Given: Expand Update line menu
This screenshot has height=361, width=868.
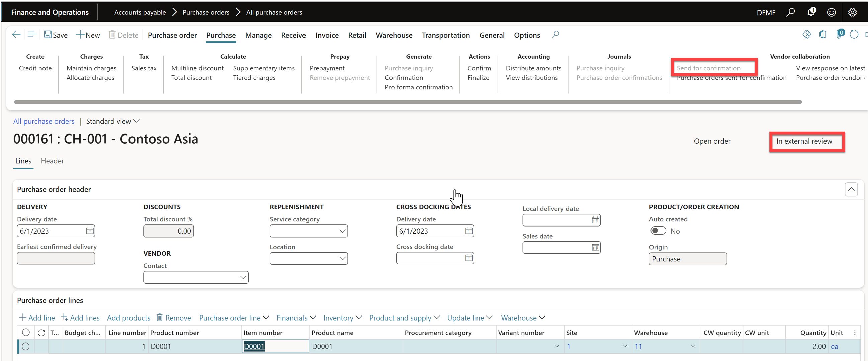Looking at the screenshot, I should pos(469,318).
